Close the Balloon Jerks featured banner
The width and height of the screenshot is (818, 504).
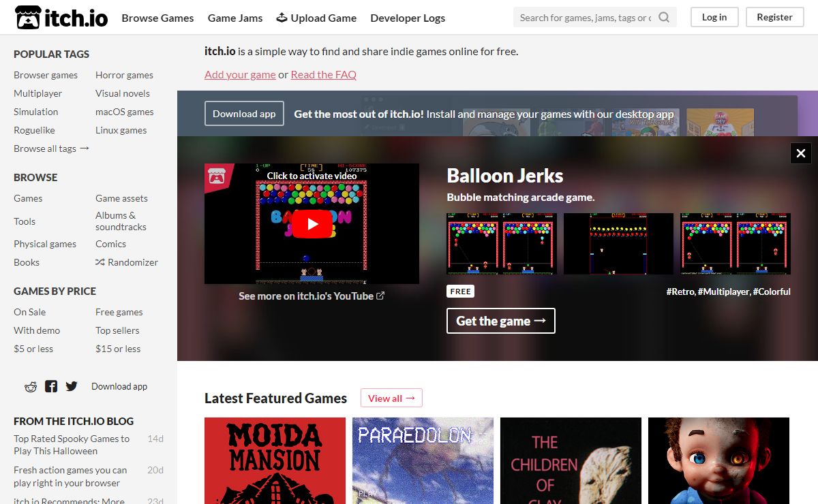click(801, 153)
